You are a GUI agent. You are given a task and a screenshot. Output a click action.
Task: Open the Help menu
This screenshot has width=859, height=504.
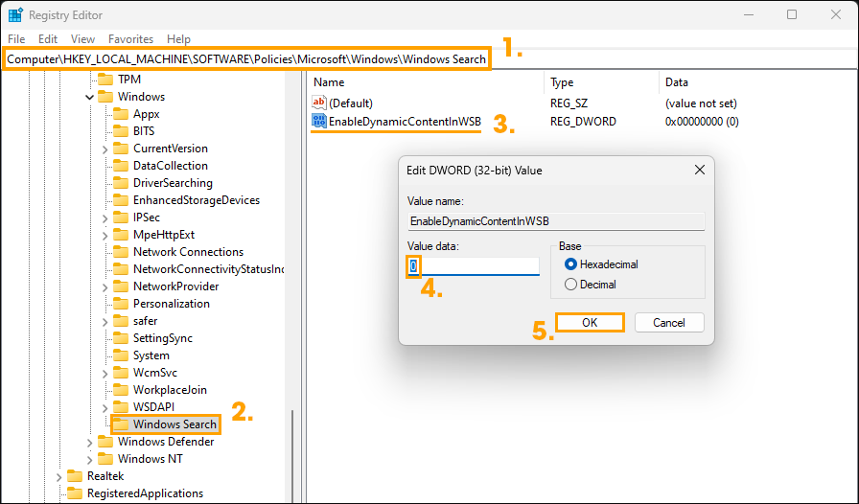click(x=178, y=39)
